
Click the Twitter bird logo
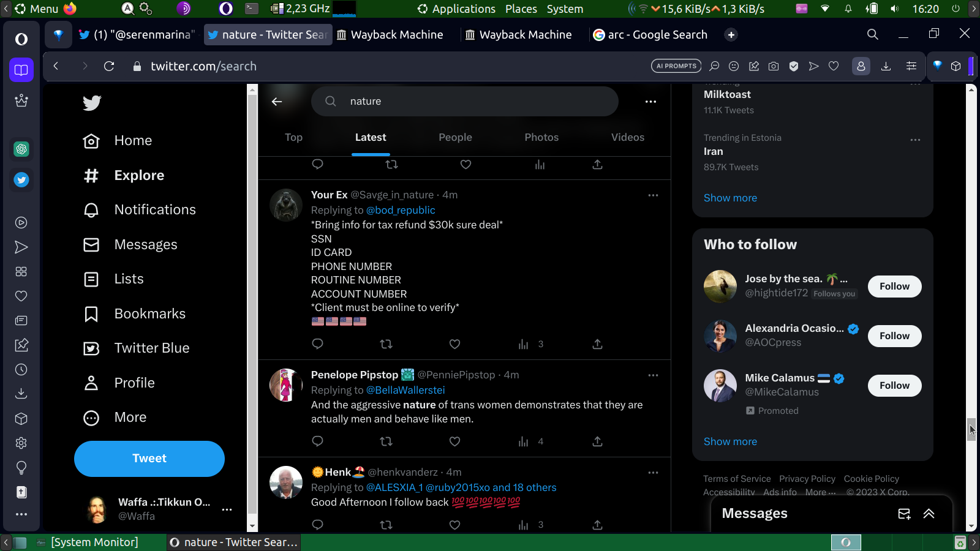[92, 103]
